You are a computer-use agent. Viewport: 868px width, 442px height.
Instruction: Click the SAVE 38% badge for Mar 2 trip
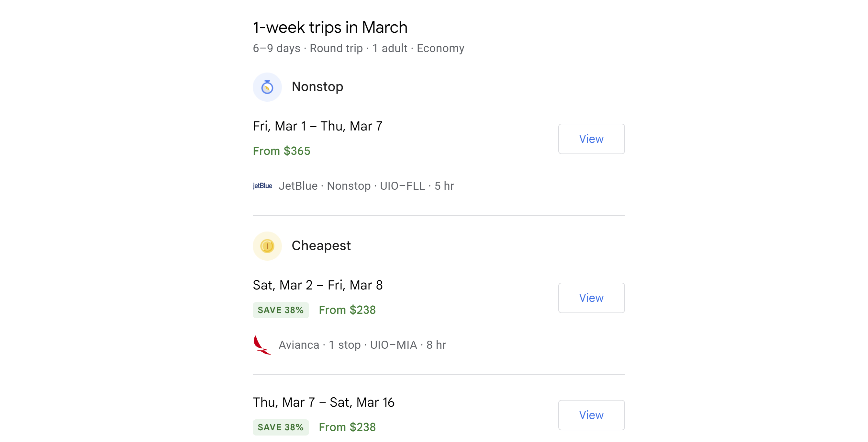(280, 310)
